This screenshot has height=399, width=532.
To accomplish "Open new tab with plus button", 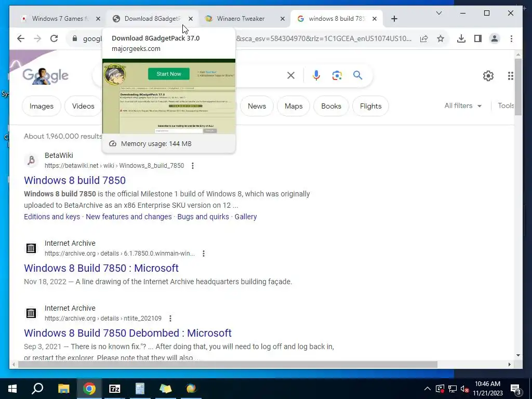I will (394, 19).
